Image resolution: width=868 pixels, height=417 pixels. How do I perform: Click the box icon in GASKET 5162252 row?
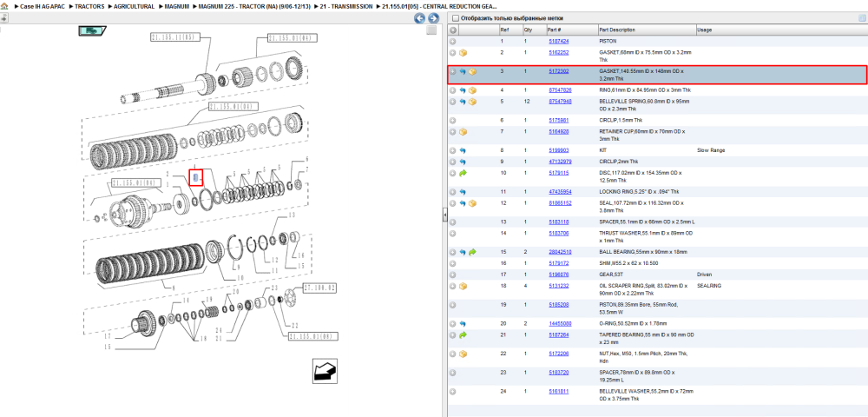coord(464,53)
